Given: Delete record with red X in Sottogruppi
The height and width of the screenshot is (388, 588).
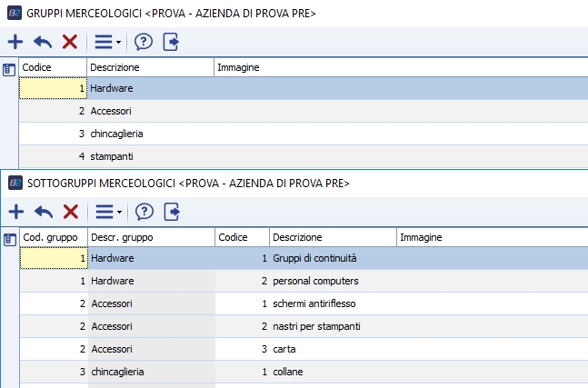Looking at the screenshot, I should coord(70,211).
